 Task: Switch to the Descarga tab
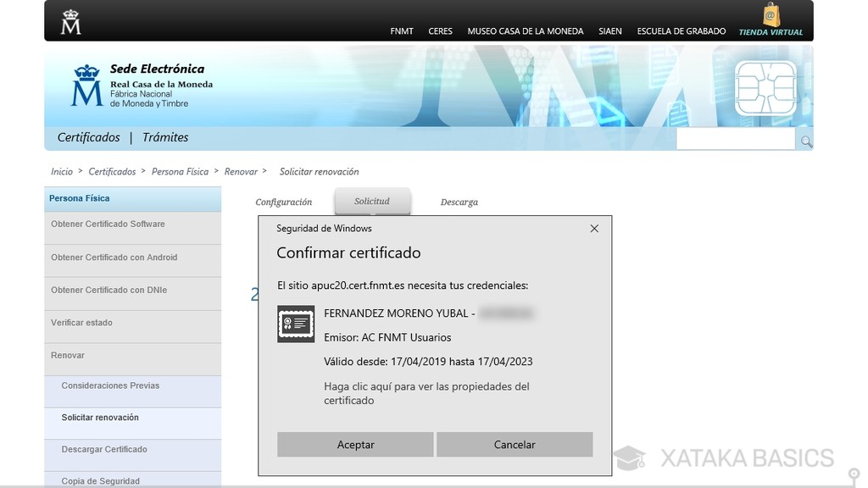pos(458,202)
